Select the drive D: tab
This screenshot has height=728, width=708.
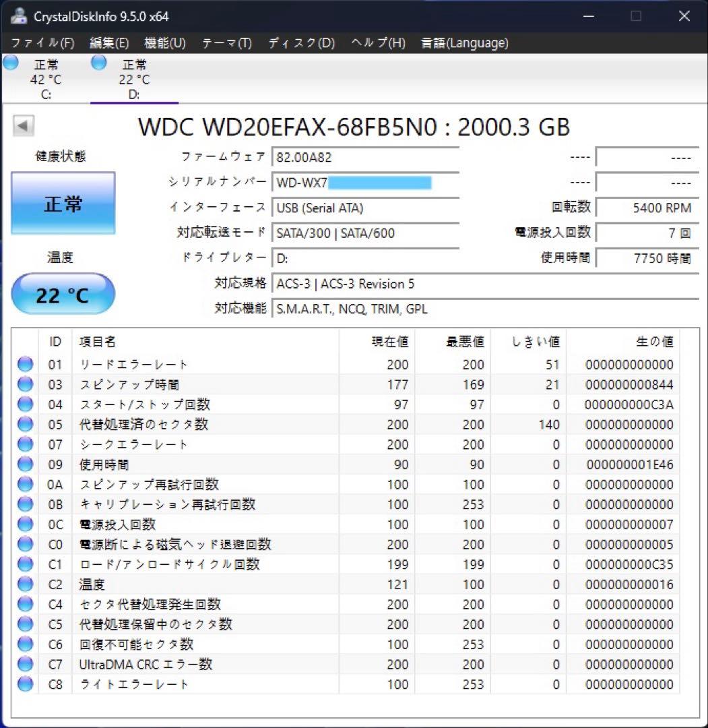pos(133,78)
